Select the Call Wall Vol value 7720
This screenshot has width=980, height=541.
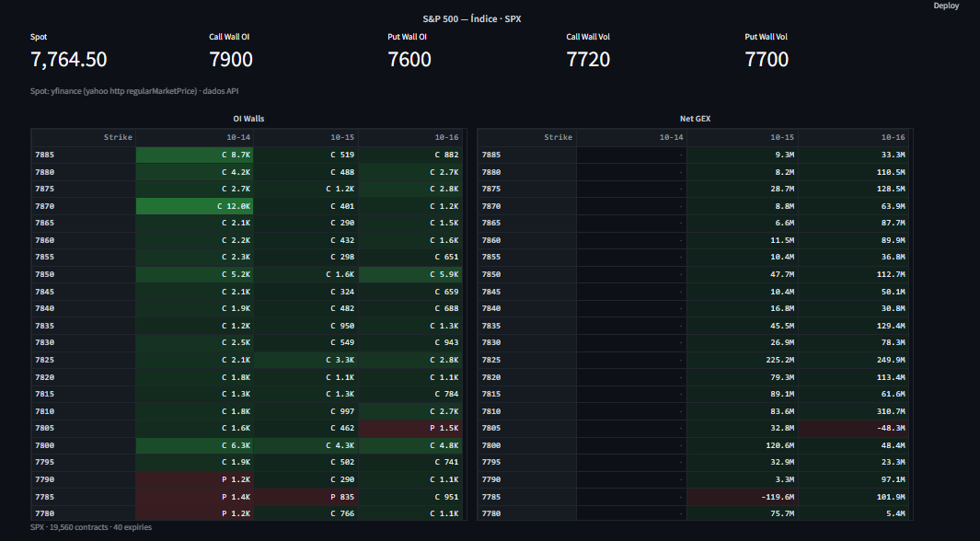tap(588, 60)
